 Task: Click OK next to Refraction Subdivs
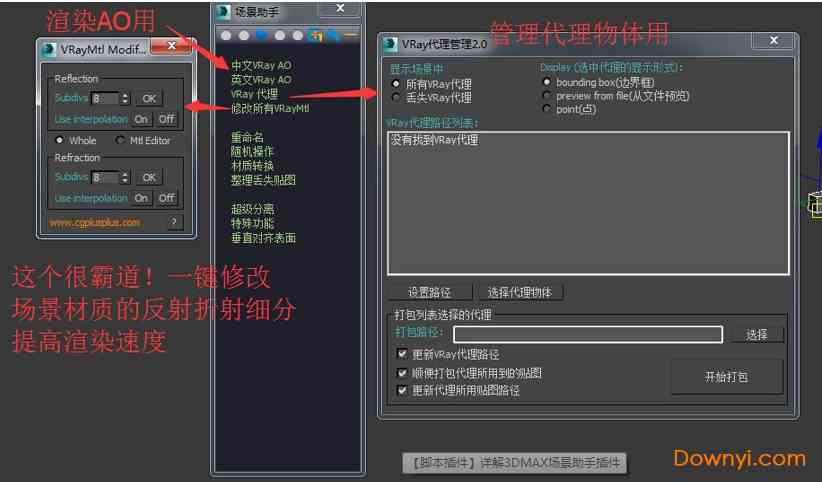click(x=149, y=177)
